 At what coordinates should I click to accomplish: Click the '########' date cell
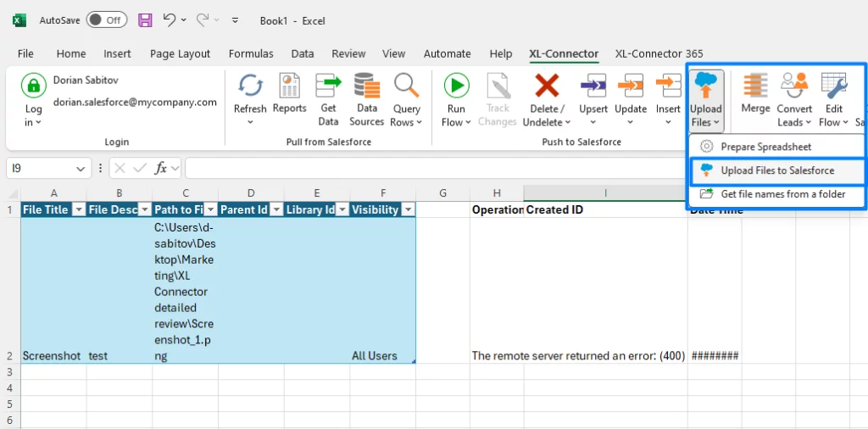pyautogui.click(x=715, y=291)
